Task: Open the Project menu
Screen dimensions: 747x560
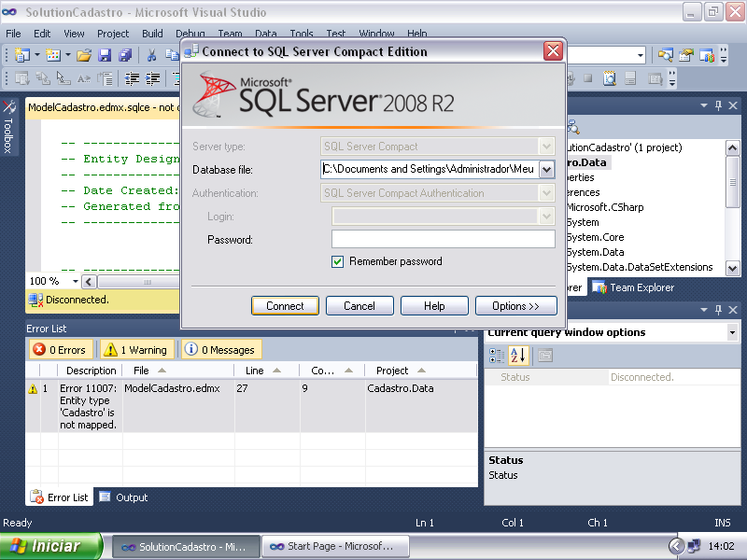Action: (113, 34)
